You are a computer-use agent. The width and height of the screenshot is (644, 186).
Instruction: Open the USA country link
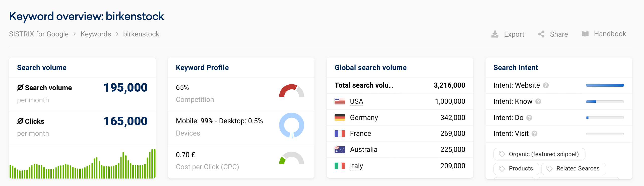click(356, 101)
